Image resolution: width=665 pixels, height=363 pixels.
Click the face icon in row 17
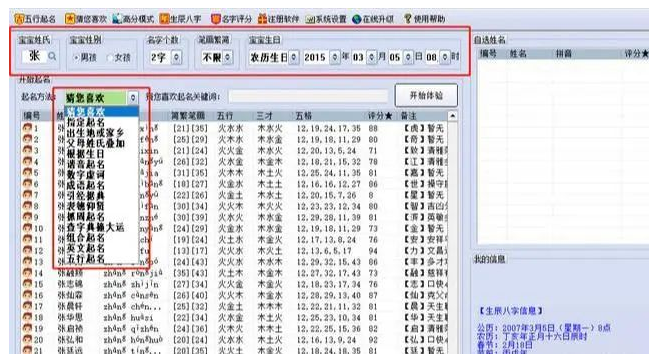click(x=28, y=306)
